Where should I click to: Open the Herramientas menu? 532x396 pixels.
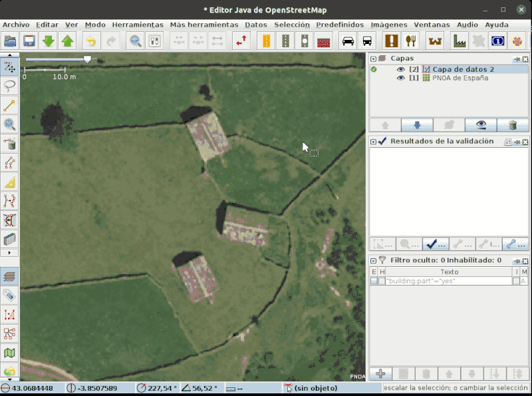click(x=137, y=25)
